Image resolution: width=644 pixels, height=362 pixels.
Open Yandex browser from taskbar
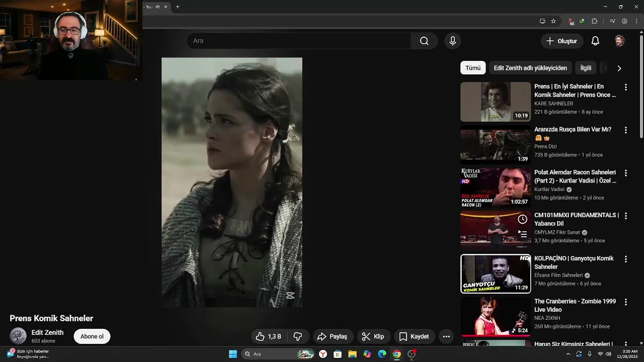coord(323,354)
